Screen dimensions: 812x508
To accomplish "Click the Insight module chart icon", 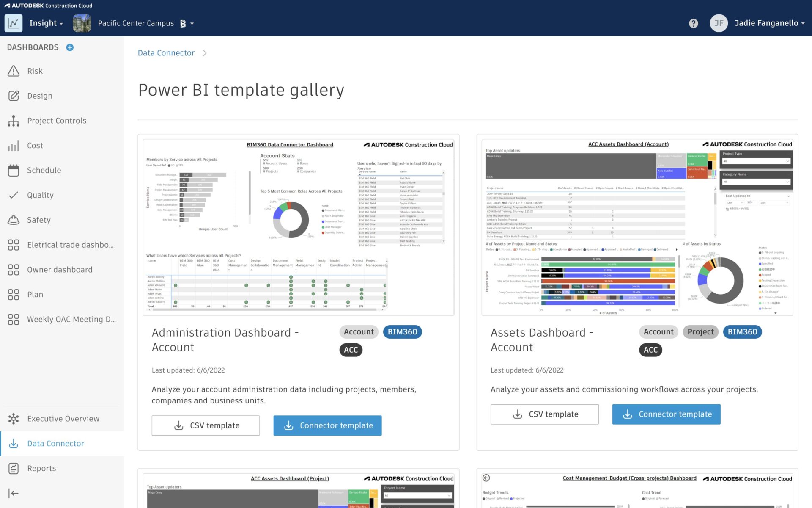I will pyautogui.click(x=14, y=23).
